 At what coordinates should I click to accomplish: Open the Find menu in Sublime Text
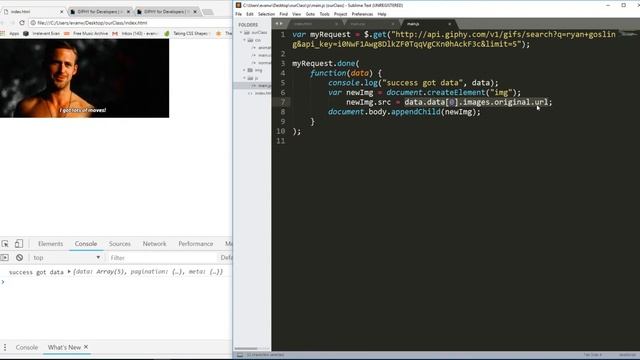tap(283, 14)
